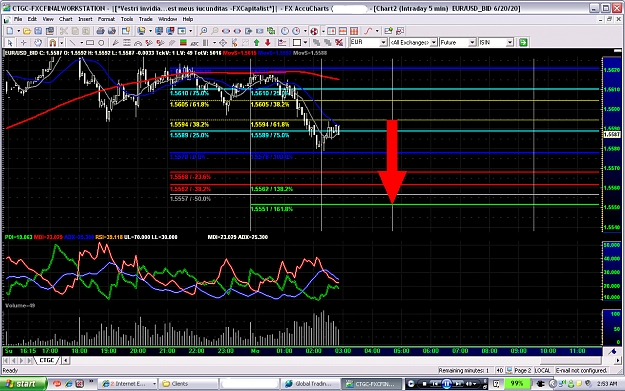The image size is (625, 391).
Task: Select the line drawing tool
Action: [72, 42]
